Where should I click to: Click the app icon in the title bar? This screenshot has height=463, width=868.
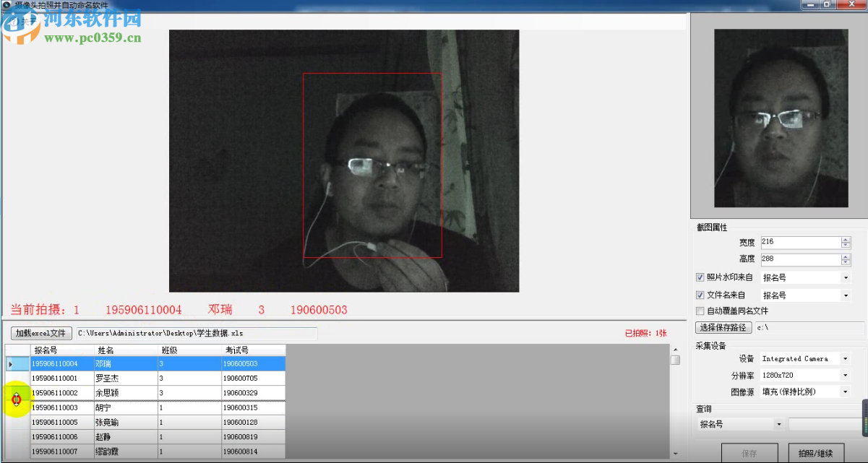[6, 4]
